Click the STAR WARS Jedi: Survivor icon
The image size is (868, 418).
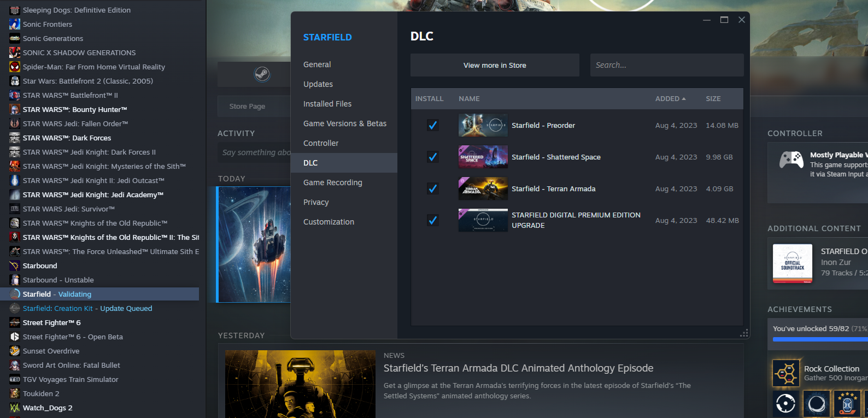(15, 209)
